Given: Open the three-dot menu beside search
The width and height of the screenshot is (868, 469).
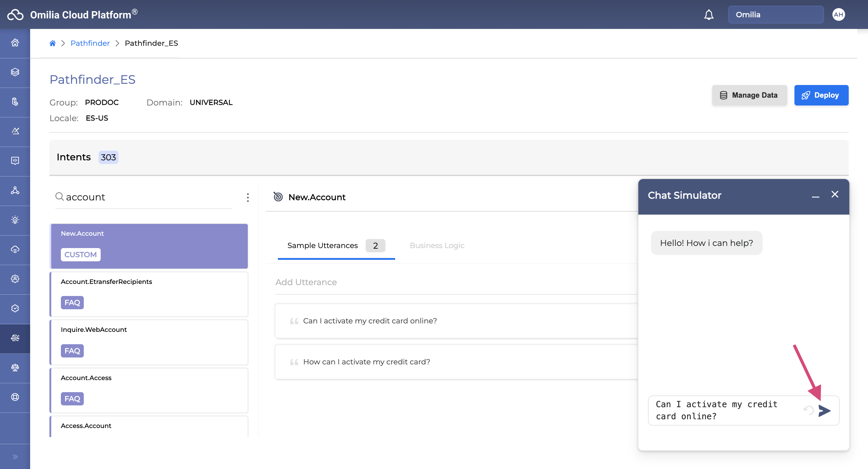Looking at the screenshot, I should point(248,197).
